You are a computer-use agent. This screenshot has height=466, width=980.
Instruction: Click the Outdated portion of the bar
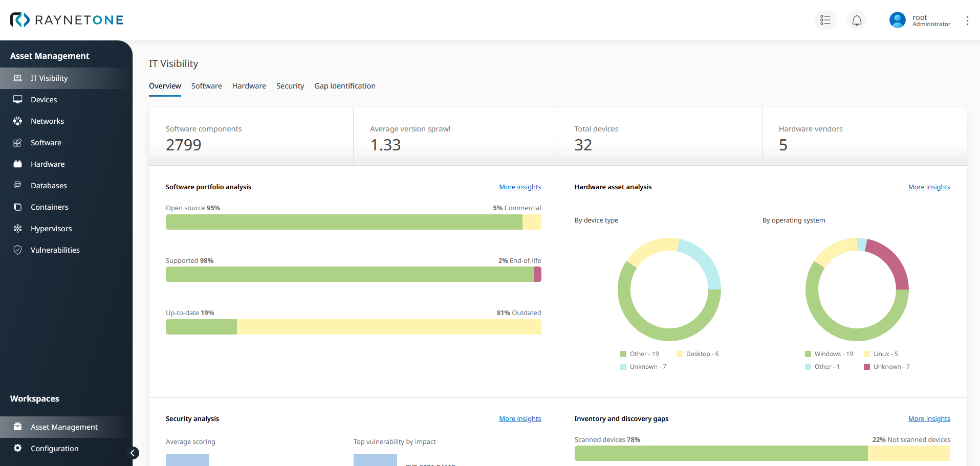pos(389,327)
